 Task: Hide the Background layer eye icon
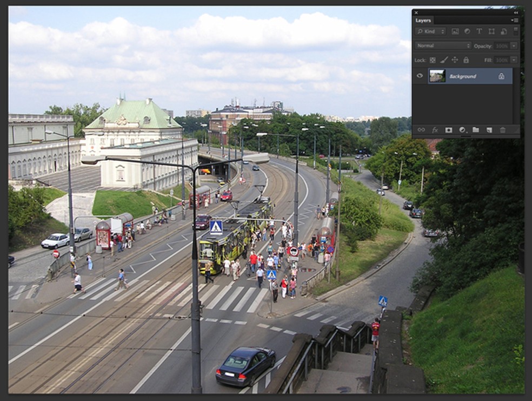click(420, 76)
